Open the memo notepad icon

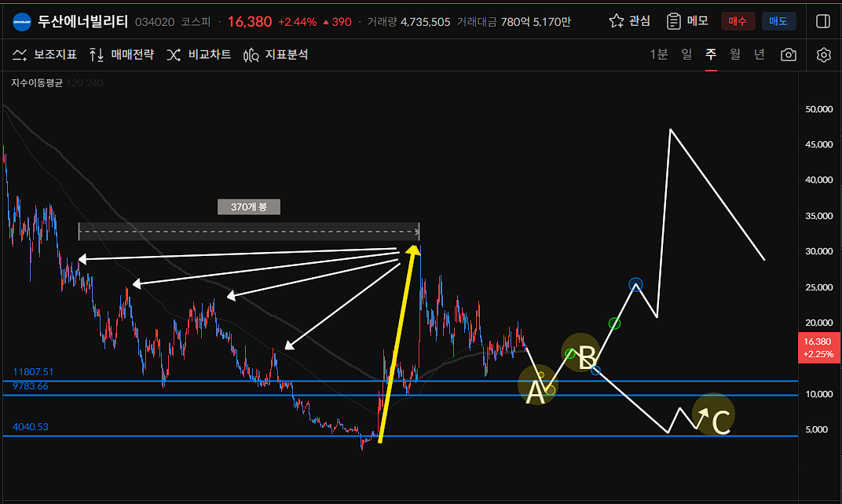(x=673, y=21)
